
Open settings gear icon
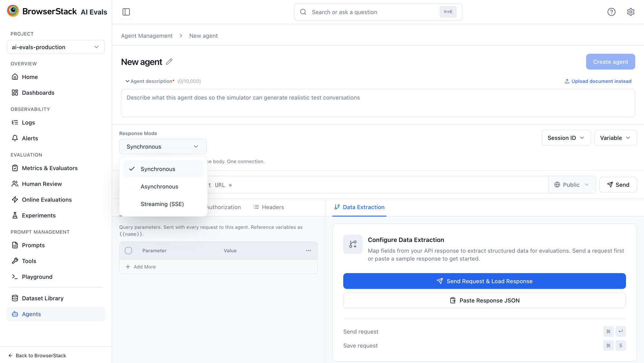pos(630,12)
